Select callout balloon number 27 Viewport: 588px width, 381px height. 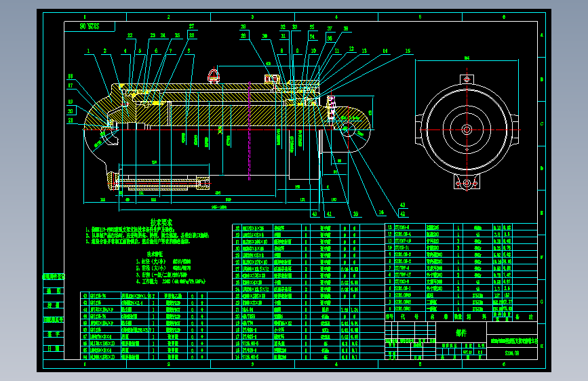coord(192,26)
